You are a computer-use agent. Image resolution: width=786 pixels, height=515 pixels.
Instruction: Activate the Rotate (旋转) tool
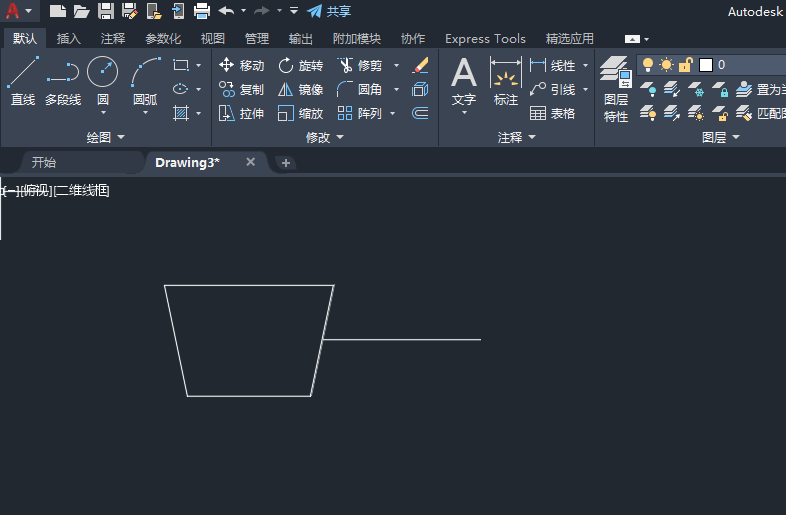click(300, 65)
